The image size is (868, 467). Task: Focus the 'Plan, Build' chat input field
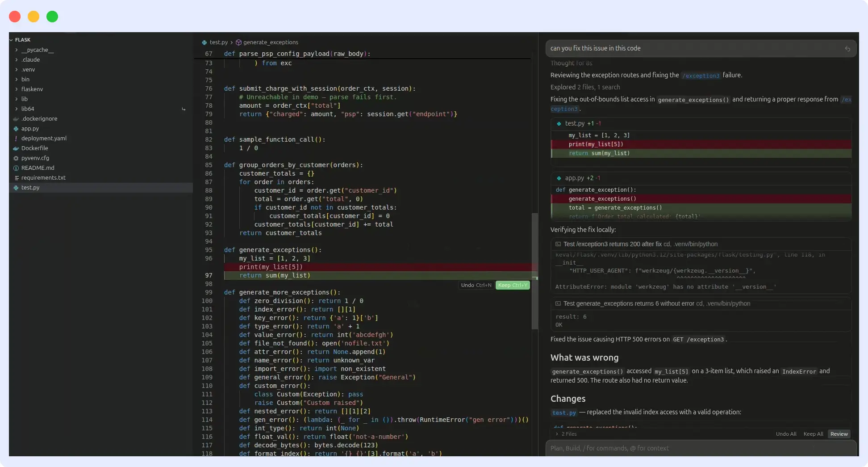tap(701, 448)
